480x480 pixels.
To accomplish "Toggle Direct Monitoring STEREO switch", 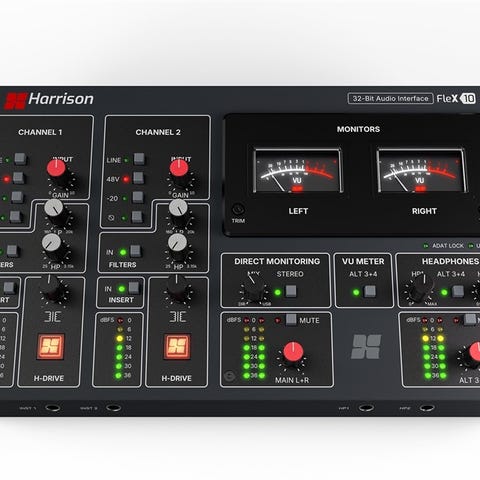I will point(291,291).
